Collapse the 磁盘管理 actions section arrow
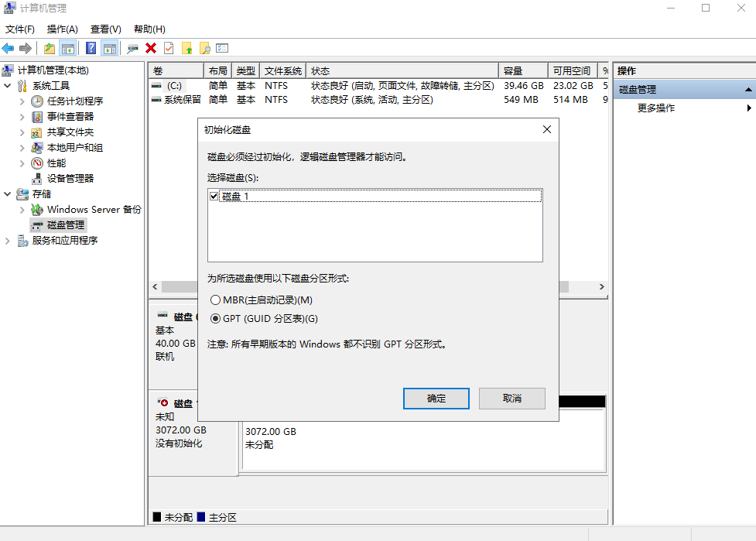 coord(748,90)
